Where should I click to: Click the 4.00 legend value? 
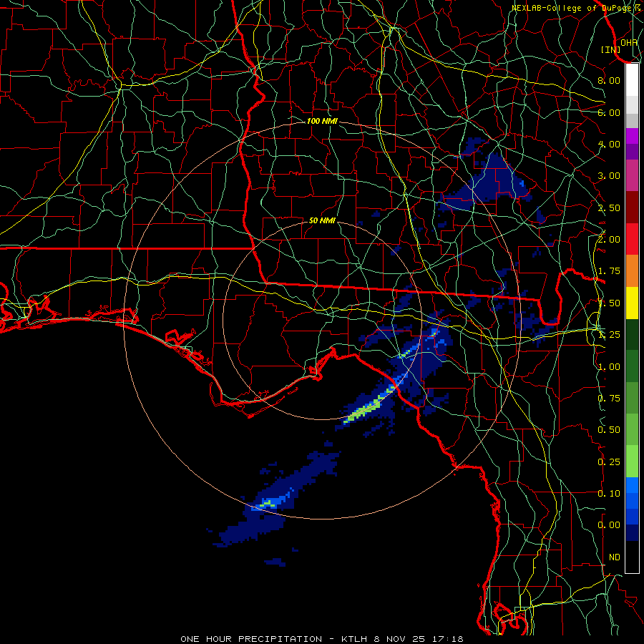pos(609,144)
